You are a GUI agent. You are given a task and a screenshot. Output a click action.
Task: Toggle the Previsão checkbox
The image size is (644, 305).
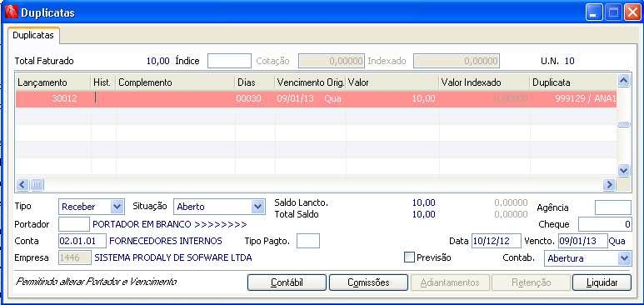pyautogui.click(x=410, y=257)
